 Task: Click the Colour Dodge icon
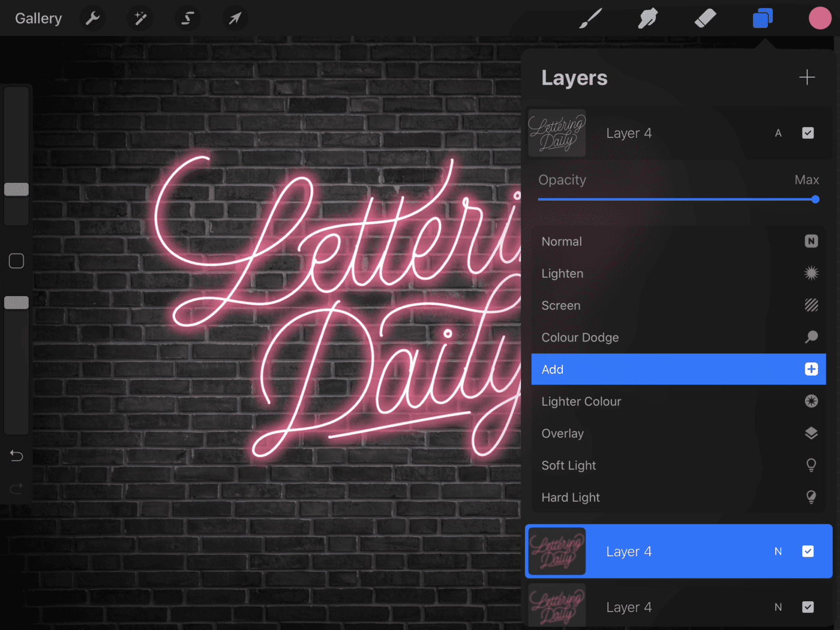(x=811, y=337)
